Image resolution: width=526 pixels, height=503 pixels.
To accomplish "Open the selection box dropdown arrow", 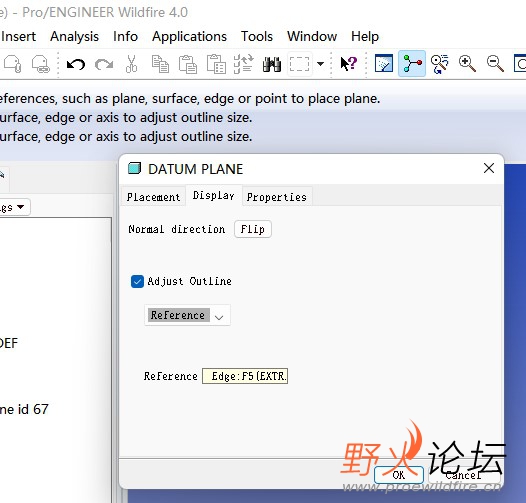I will pyautogui.click(x=320, y=64).
